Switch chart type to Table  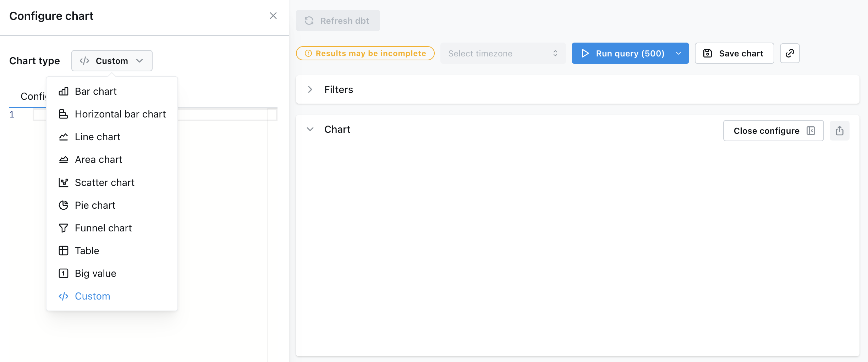[x=112, y=251]
